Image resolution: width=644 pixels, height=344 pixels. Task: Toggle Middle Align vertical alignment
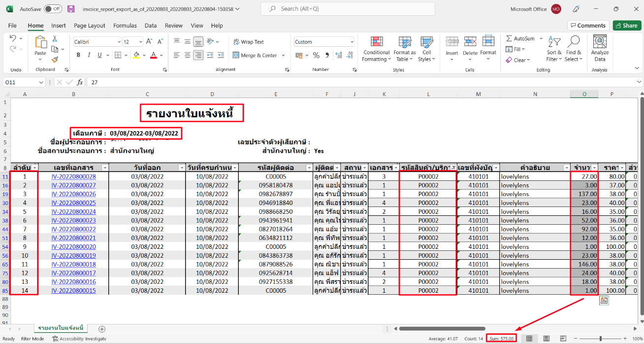tap(187, 41)
